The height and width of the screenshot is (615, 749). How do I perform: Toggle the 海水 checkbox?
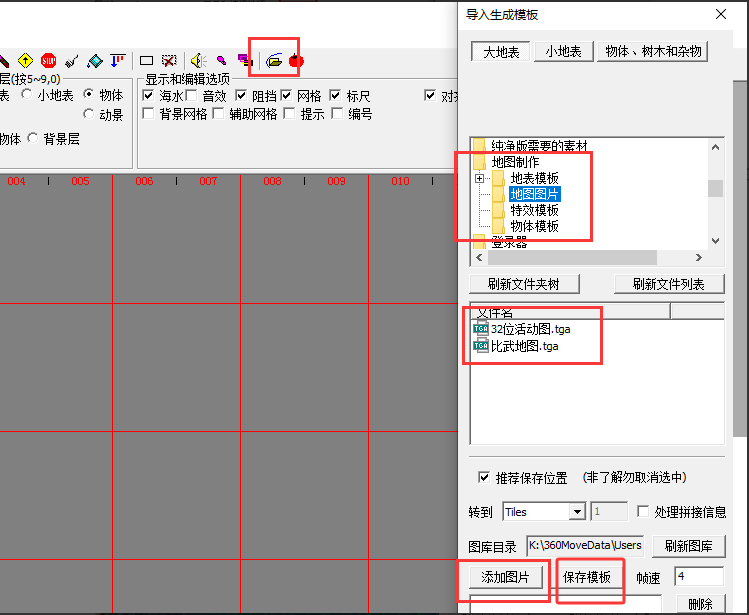pos(148,96)
